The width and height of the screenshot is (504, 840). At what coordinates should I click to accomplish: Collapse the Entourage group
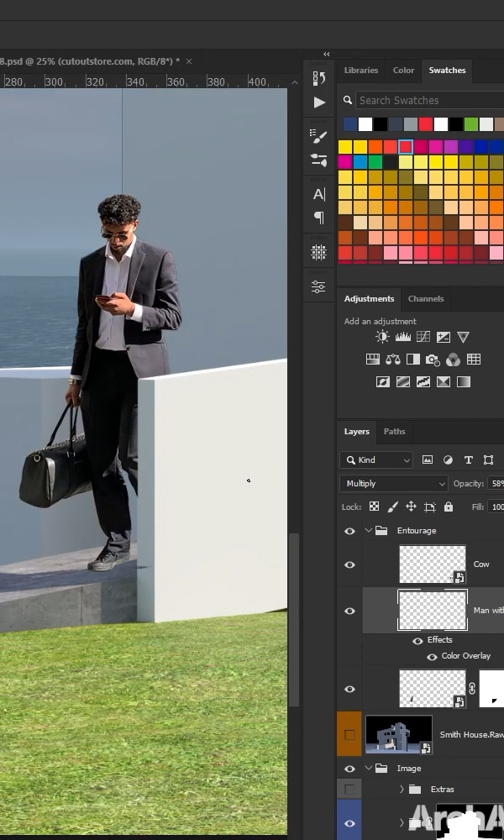(x=368, y=530)
